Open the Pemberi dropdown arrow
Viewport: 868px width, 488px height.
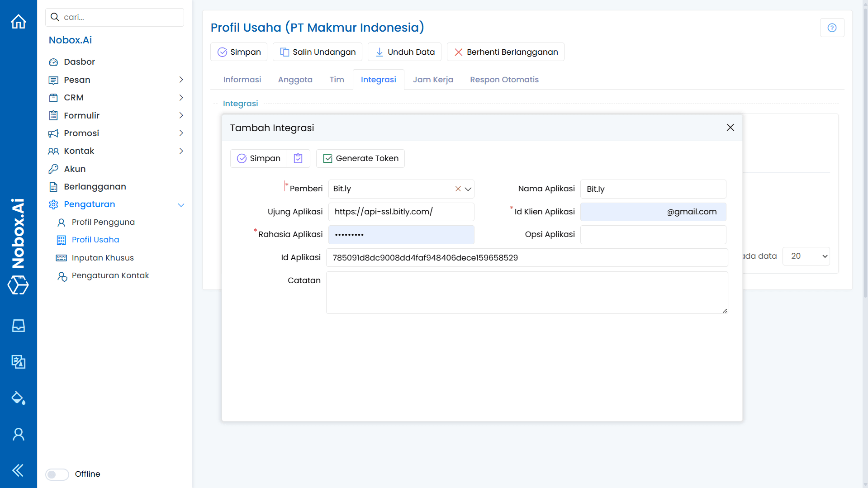point(468,189)
